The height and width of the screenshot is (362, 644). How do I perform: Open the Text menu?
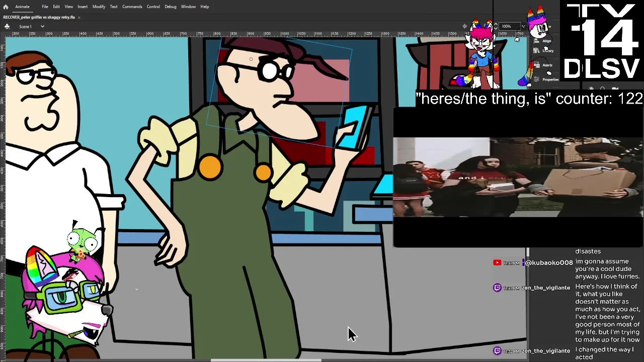114,7
